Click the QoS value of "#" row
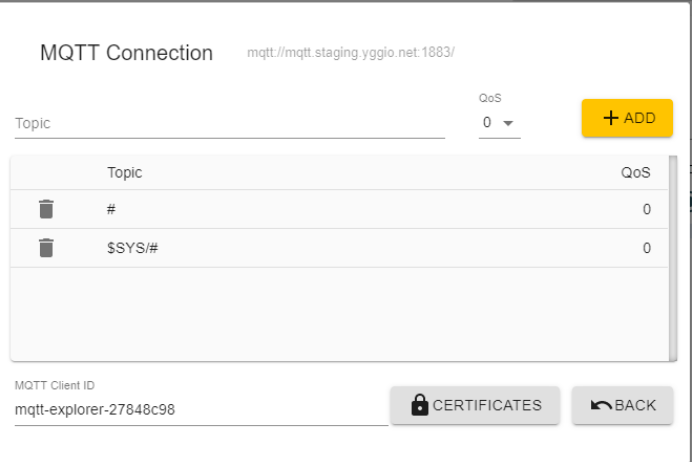692x462 pixels. coord(646,209)
